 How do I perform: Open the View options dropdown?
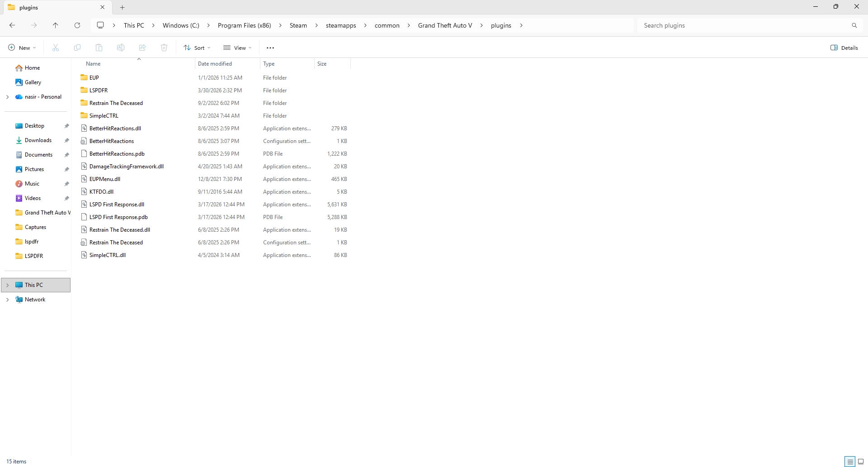coord(237,48)
